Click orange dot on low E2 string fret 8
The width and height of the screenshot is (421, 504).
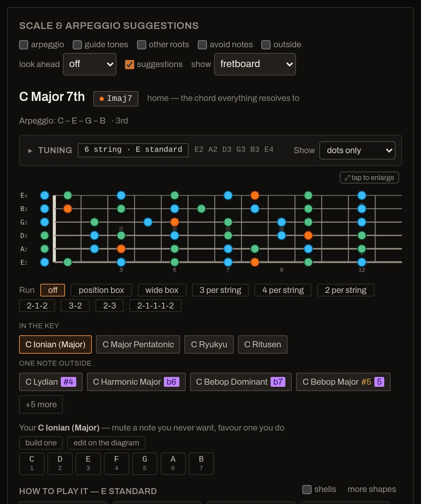point(255,262)
